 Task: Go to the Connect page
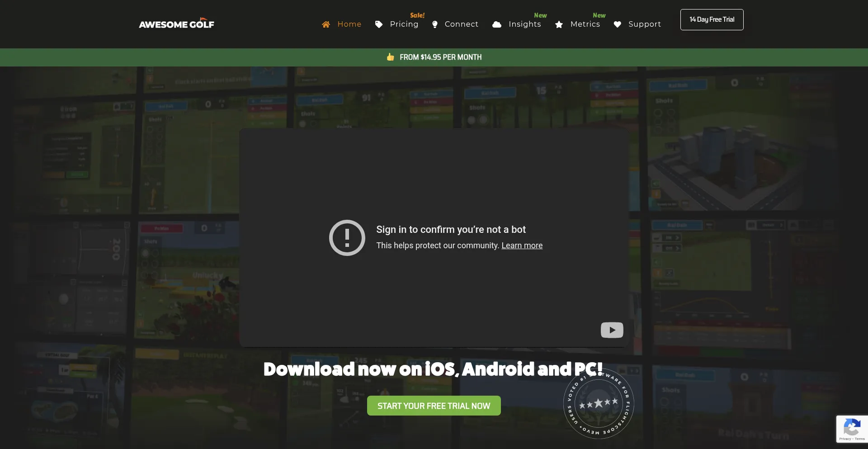pyautogui.click(x=461, y=24)
